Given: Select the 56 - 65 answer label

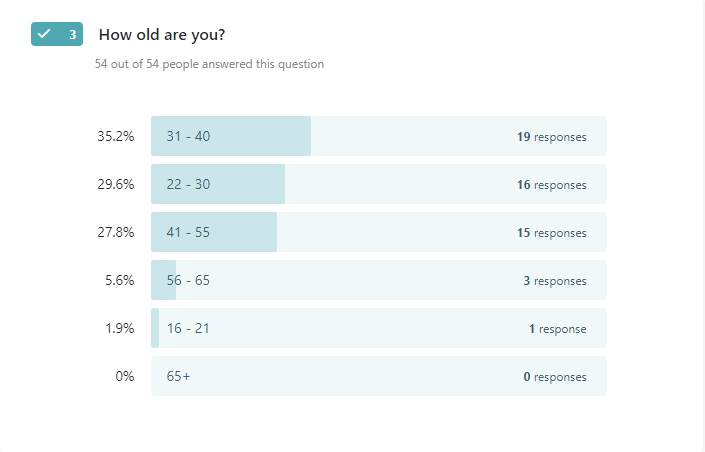Looking at the screenshot, I should click(188, 280).
